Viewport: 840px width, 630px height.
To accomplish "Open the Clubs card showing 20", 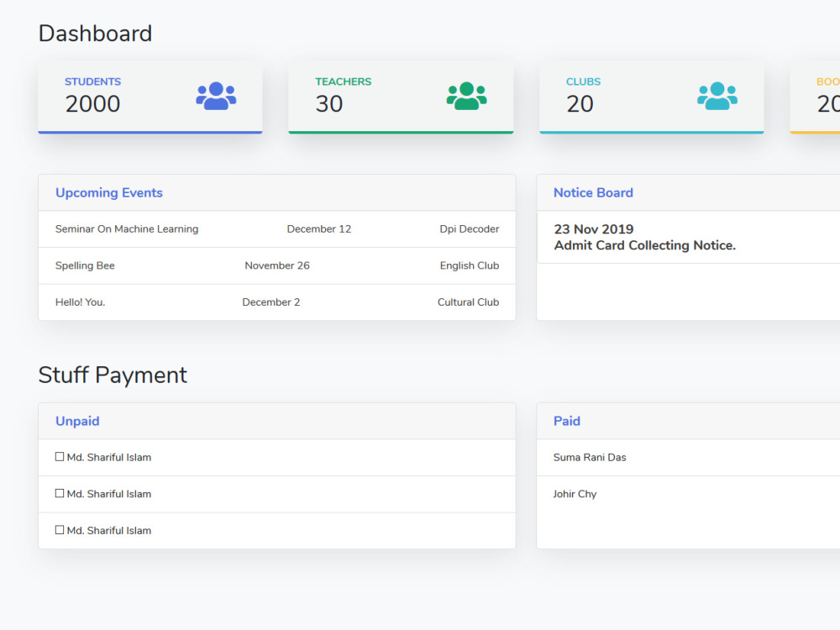I will (x=652, y=97).
